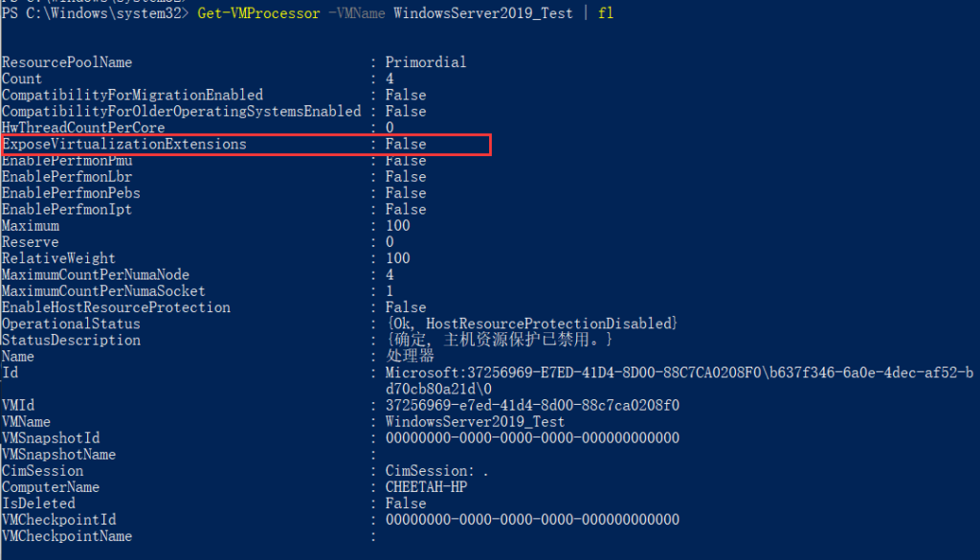Click the EnableHostResourceProtection False value

click(x=406, y=307)
